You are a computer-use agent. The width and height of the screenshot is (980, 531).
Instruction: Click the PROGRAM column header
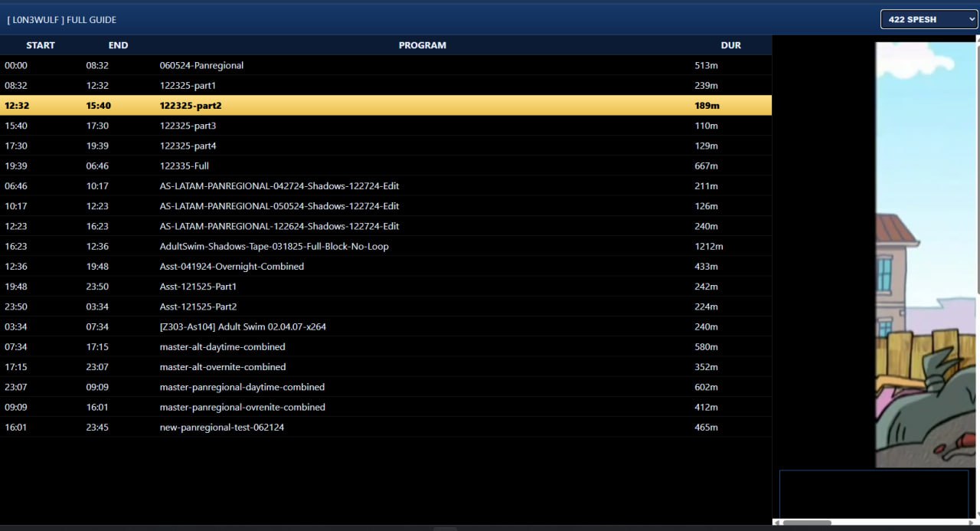click(422, 45)
